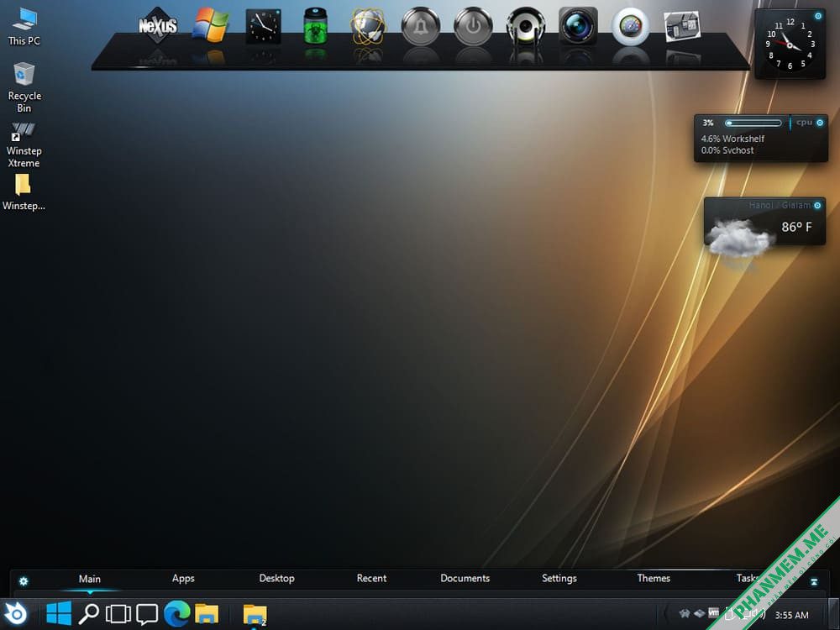840x630 pixels.
Task: Switch to running File Explorer window group
Action: click(x=255, y=615)
